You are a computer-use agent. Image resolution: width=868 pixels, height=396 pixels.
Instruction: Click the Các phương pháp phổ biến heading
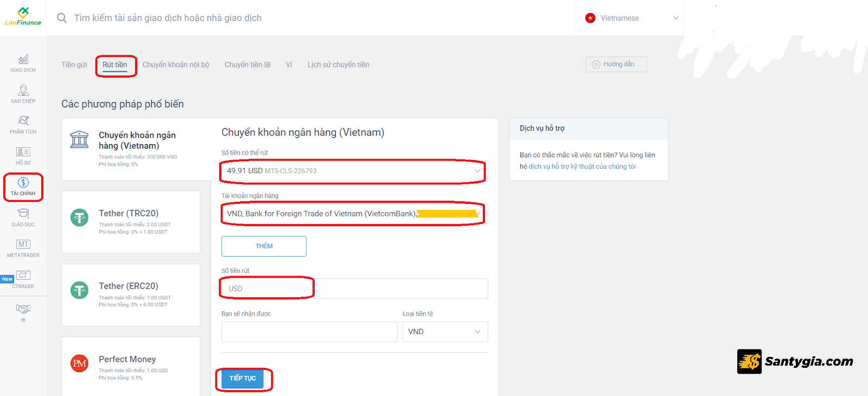pyautogui.click(x=123, y=104)
